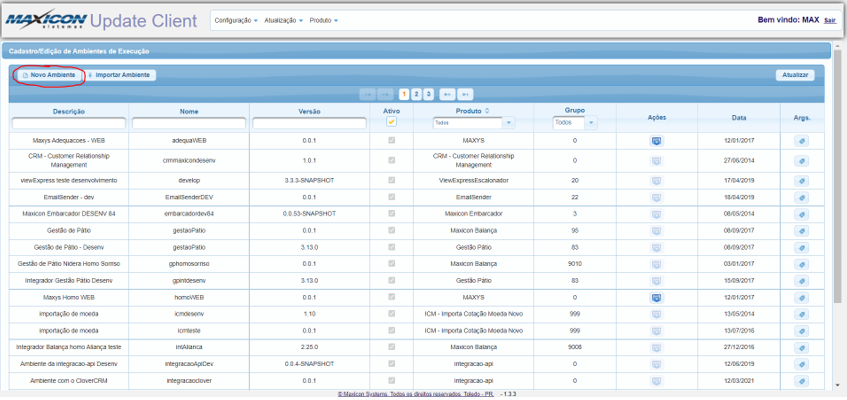Toggle Ativo checkbox for EmailSenderDEV
This screenshot has height=400, width=847.
click(x=392, y=197)
